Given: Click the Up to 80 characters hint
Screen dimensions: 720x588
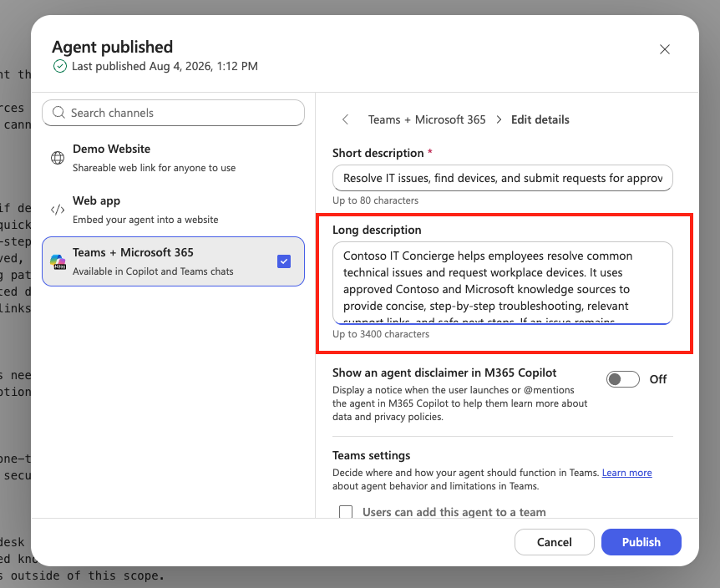Looking at the screenshot, I should click(x=375, y=200).
